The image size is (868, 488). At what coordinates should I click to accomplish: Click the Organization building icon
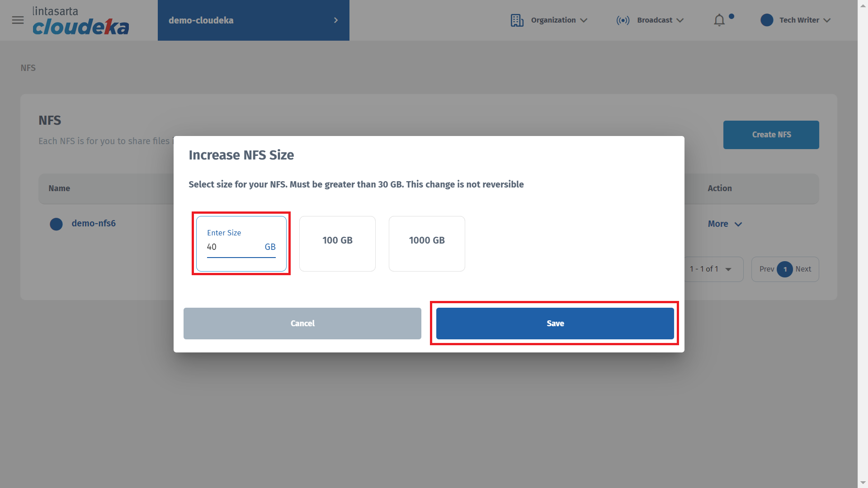click(x=517, y=20)
